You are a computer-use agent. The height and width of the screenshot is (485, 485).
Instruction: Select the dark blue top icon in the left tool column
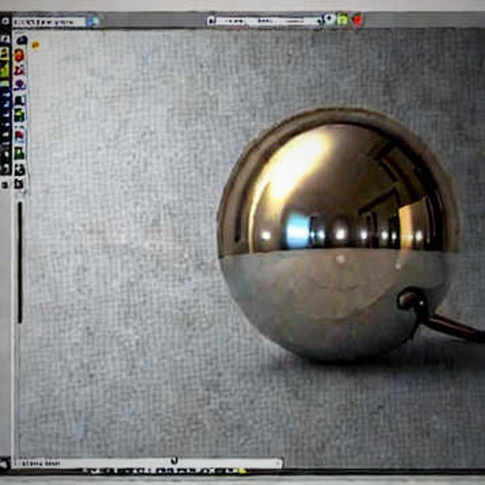tap(22, 40)
